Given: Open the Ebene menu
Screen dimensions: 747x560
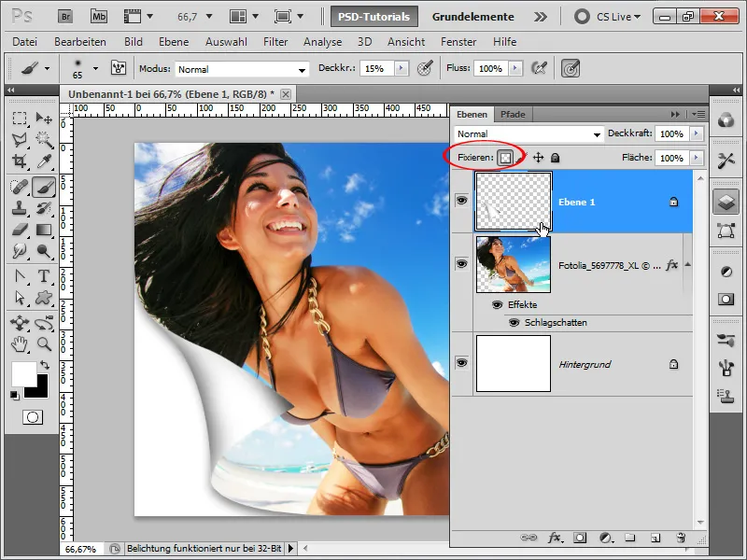Looking at the screenshot, I should (x=174, y=42).
